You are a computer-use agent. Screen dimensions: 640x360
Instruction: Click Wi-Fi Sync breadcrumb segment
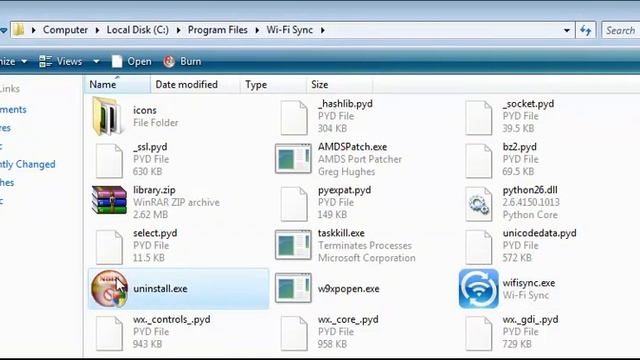pyautogui.click(x=290, y=30)
